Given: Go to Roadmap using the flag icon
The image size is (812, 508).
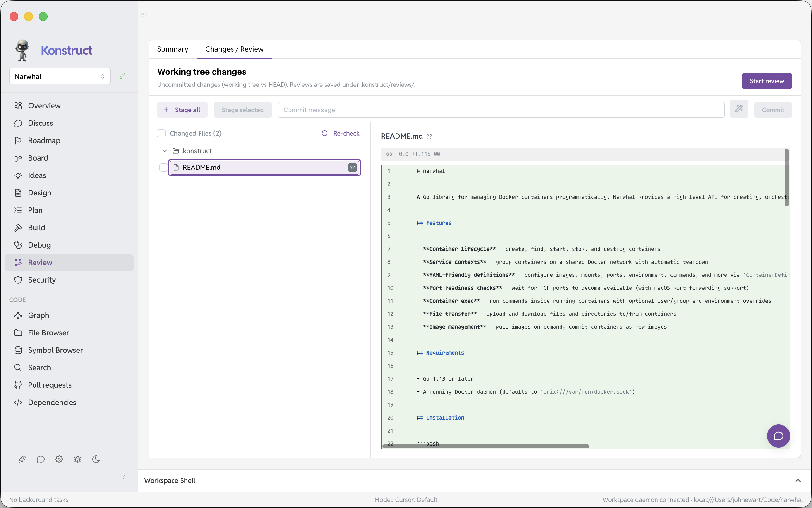Looking at the screenshot, I should point(18,141).
